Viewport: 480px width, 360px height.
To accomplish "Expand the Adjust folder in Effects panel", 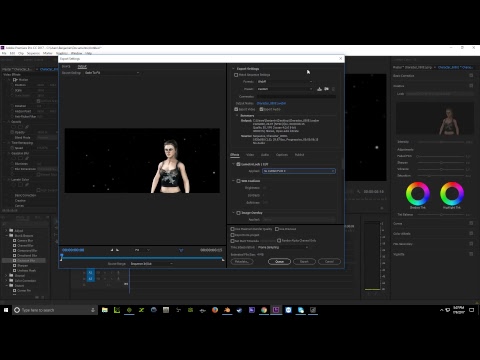I will [x=6, y=230].
